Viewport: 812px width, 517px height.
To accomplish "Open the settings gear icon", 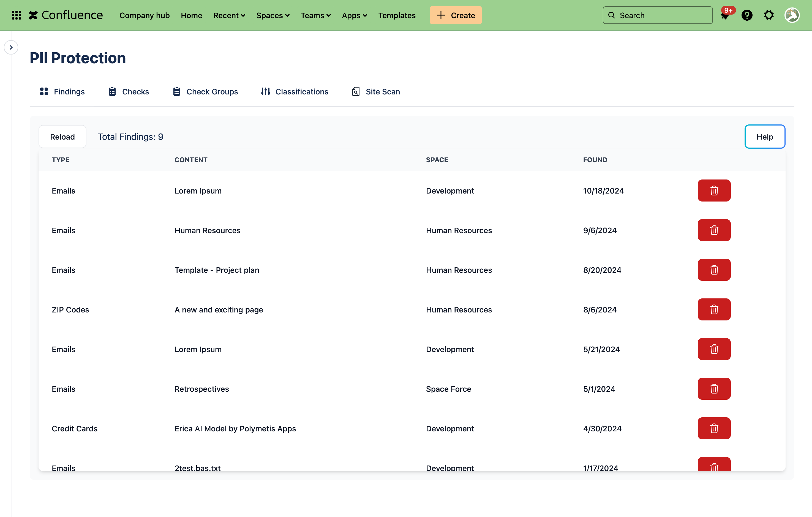I will click(769, 15).
